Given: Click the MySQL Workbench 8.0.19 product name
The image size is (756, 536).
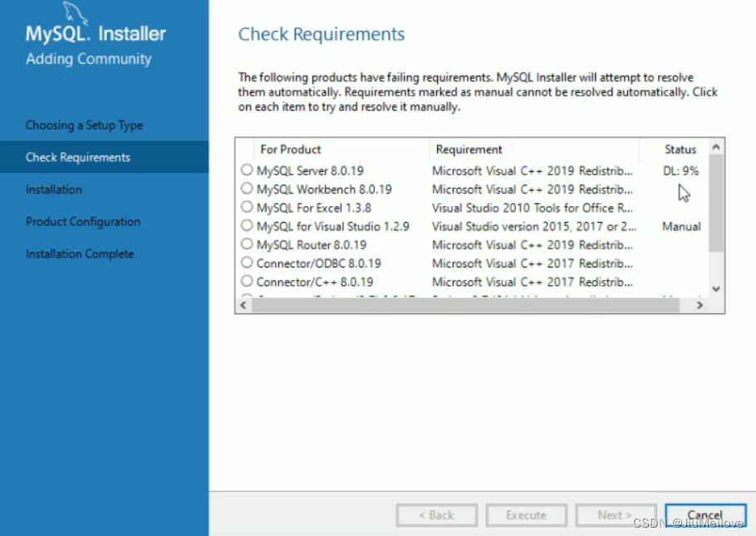Looking at the screenshot, I should point(324,189).
